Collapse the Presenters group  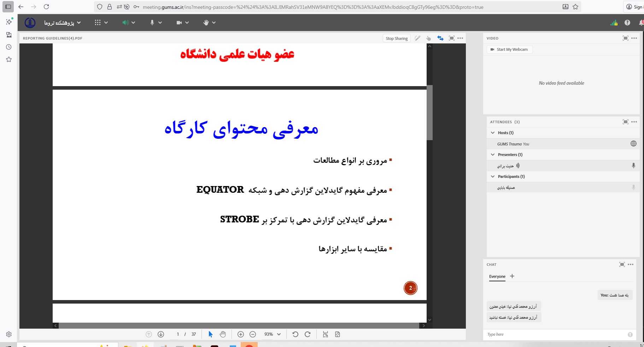493,155
